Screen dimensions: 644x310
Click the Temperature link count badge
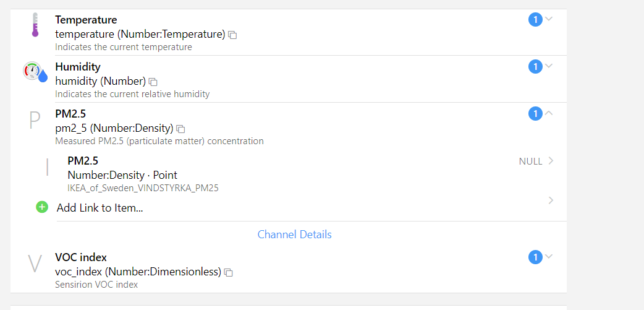click(535, 20)
